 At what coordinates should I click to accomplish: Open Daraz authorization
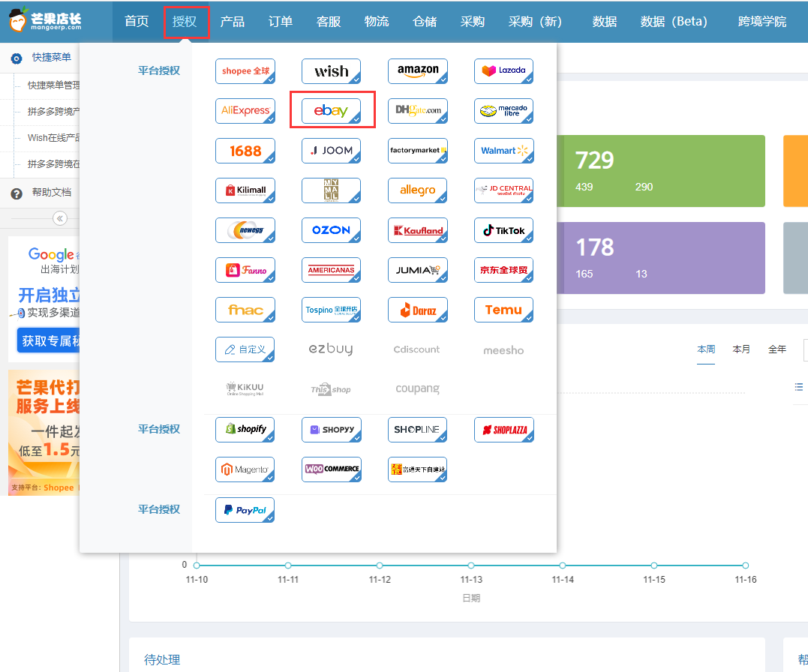click(x=417, y=309)
